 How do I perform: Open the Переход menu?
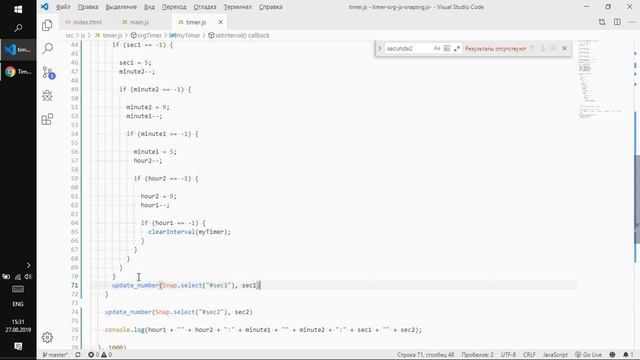tap(174, 7)
